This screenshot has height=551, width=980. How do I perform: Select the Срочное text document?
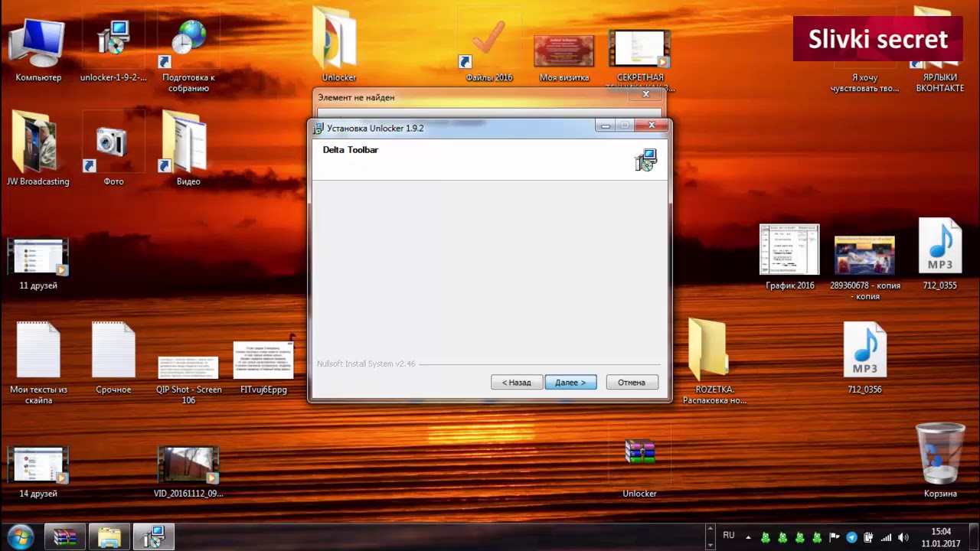click(x=113, y=358)
